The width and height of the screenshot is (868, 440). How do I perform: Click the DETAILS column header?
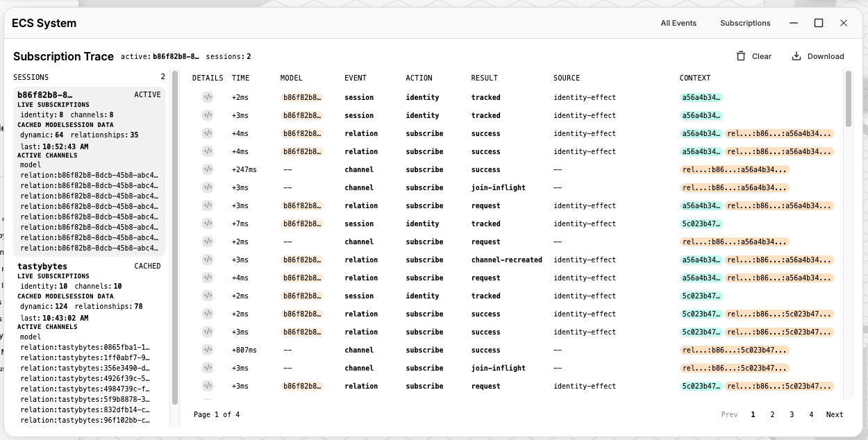tap(208, 78)
